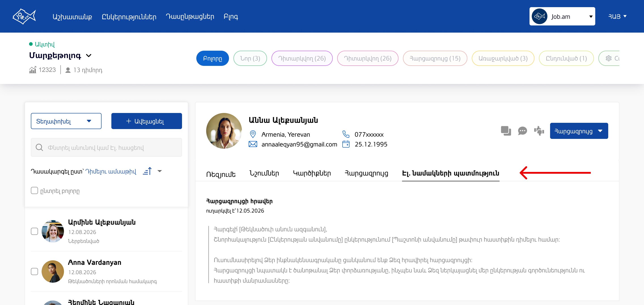644x305 pixels.
Task: Switch to the Նշումներ tab
Action: (264, 173)
